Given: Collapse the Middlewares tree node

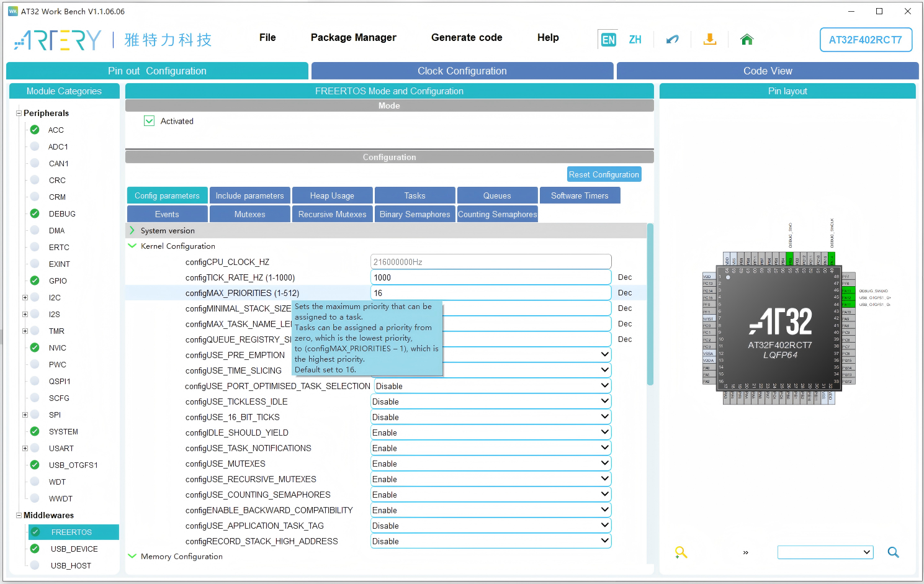Looking at the screenshot, I should 19,515.
